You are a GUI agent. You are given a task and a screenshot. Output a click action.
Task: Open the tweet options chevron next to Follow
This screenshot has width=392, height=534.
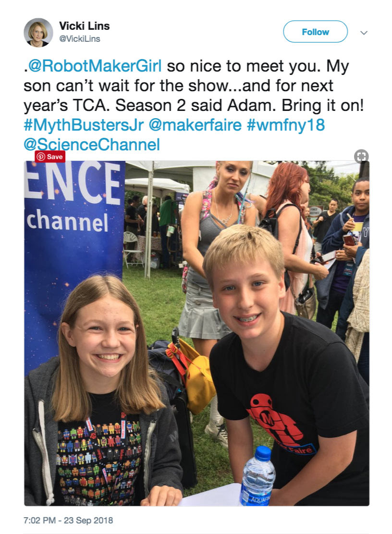point(364,33)
